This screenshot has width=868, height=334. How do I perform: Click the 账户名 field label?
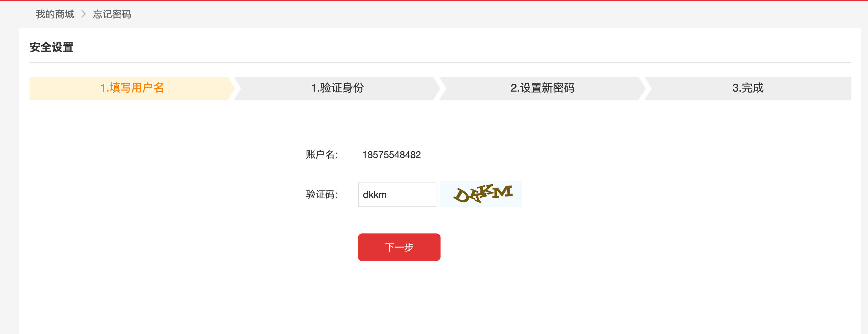pyautogui.click(x=322, y=155)
